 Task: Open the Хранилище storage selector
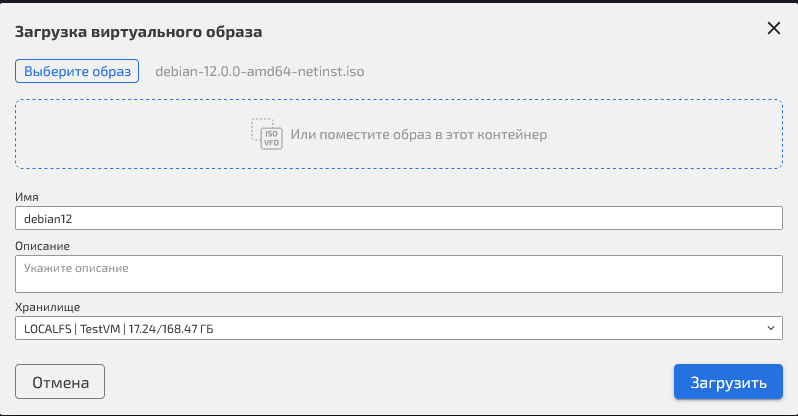point(398,327)
